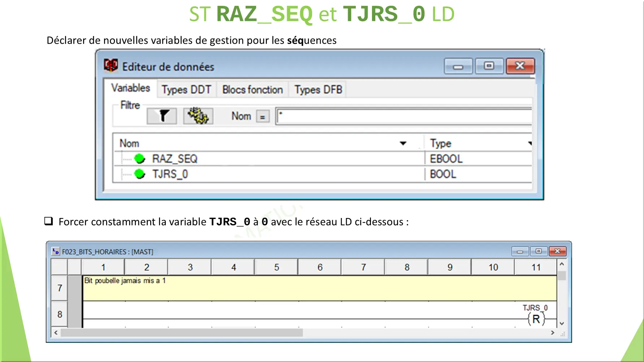Switch to the Types DFB tab
This screenshot has height=362, width=644.
pyautogui.click(x=317, y=89)
